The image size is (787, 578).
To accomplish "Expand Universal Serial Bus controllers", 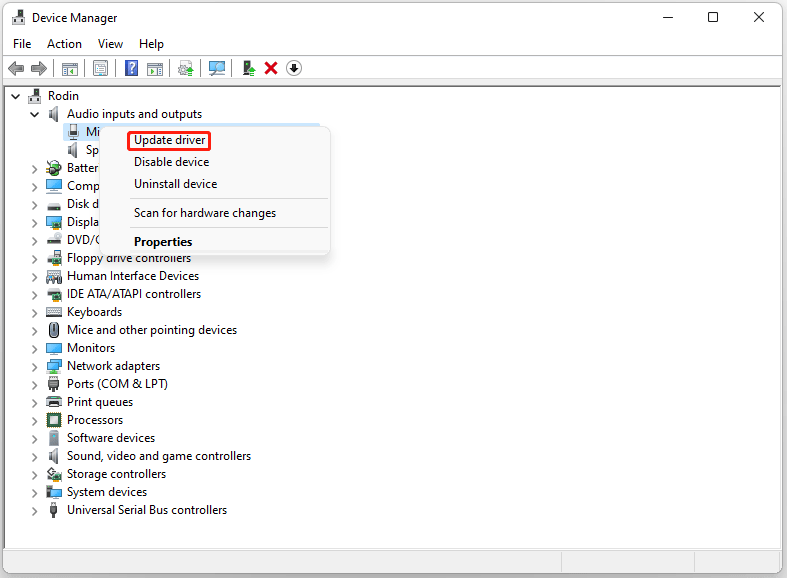I will click(x=34, y=511).
